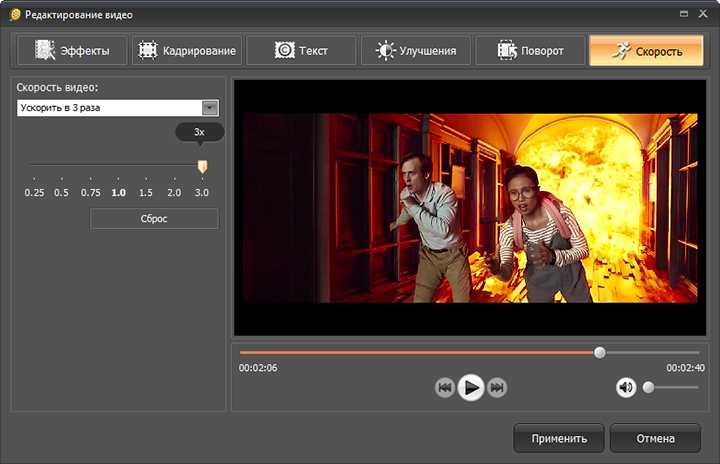This screenshot has width=720, height=464.
Task: Click the 'Ускорить в 3 раза' combo box
Action: (x=118, y=108)
